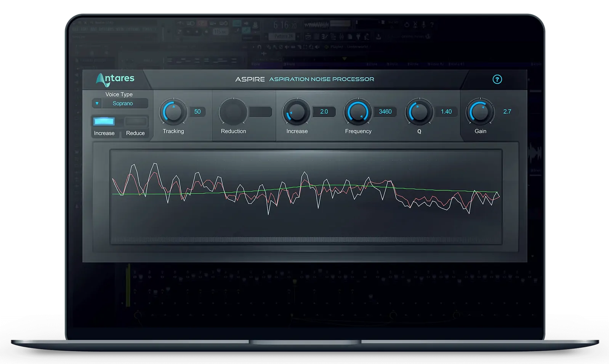Select the Gain value reading 2.7

pyautogui.click(x=507, y=112)
